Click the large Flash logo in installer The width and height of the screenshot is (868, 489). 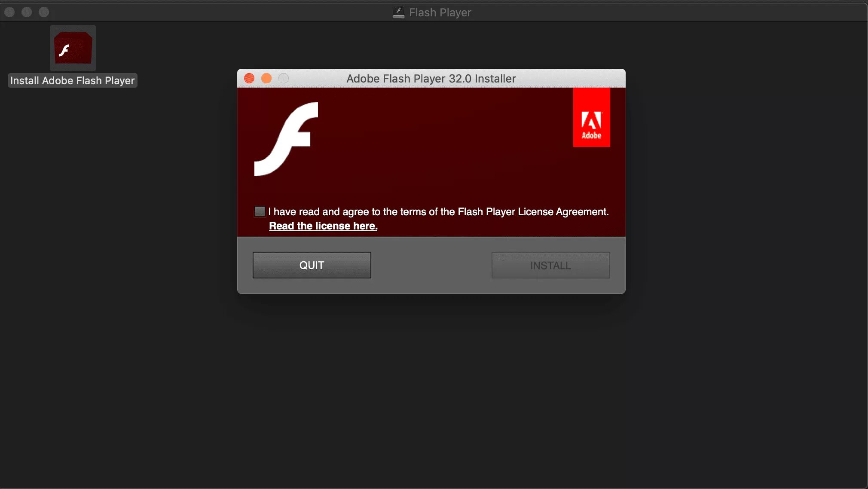coord(286,139)
